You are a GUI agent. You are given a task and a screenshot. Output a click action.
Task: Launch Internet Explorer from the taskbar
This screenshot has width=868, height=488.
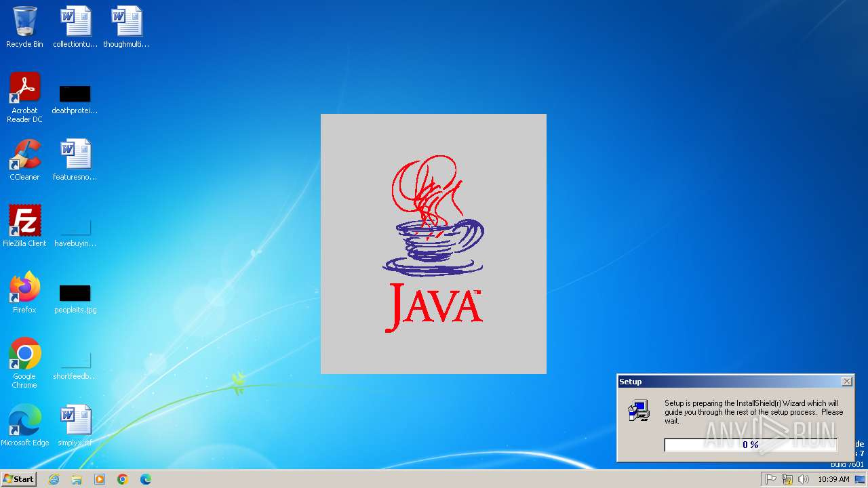(54, 479)
